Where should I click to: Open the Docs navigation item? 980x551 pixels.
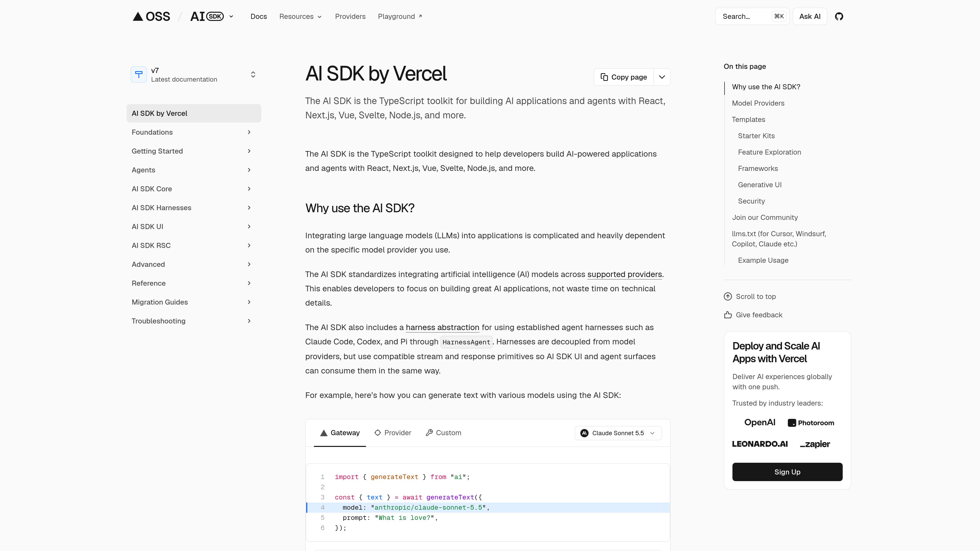pos(259,16)
